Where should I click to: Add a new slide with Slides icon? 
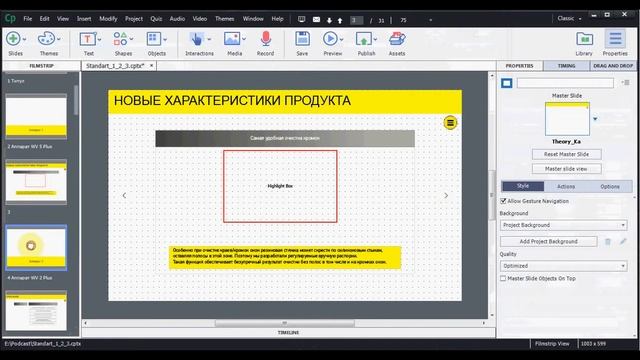pos(13,39)
